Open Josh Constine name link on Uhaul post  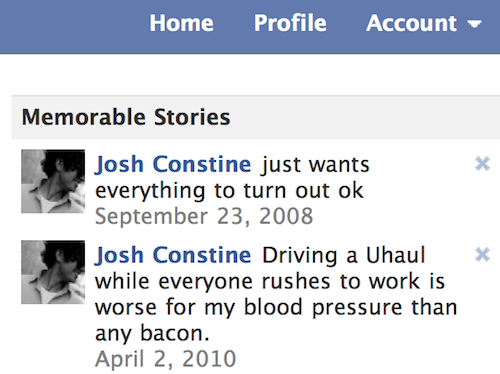[173, 255]
